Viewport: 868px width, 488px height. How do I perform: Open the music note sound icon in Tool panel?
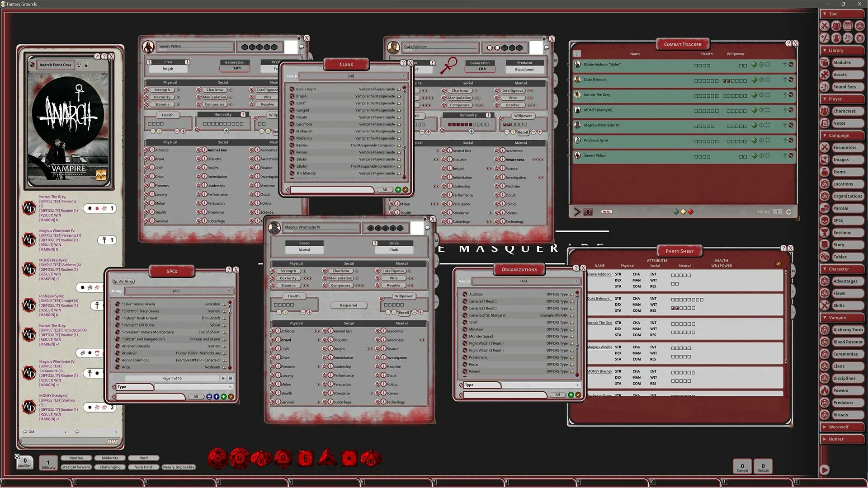(x=848, y=38)
